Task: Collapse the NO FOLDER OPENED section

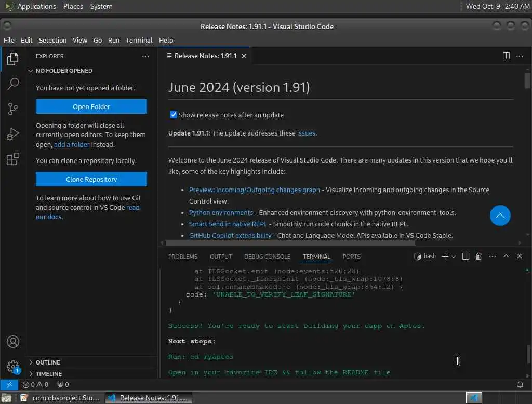Action: tap(91, 71)
